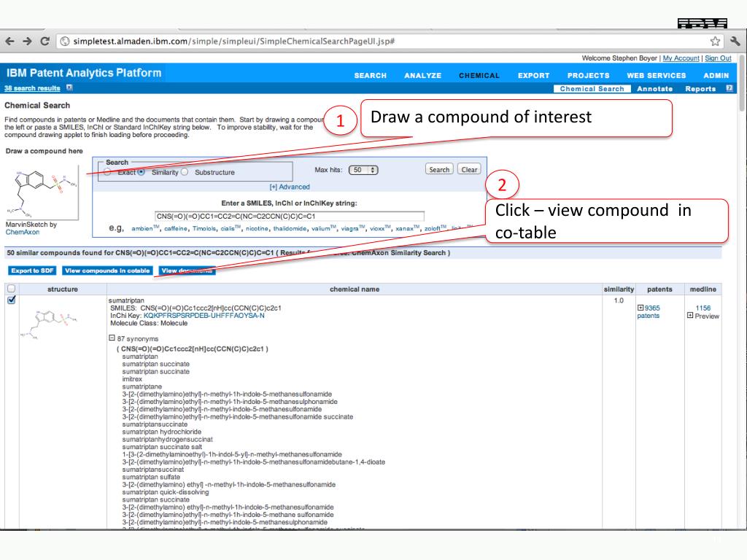Click the caffeine example link

click(x=176, y=228)
